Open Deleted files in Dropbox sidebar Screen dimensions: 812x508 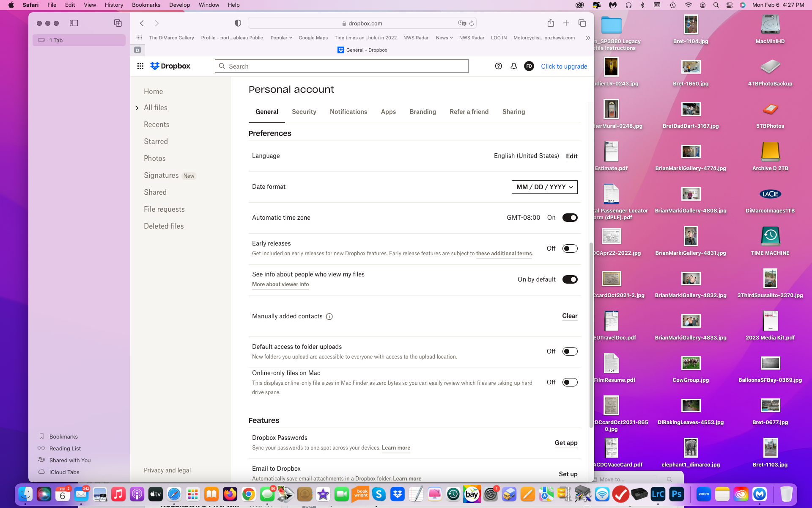coord(164,226)
